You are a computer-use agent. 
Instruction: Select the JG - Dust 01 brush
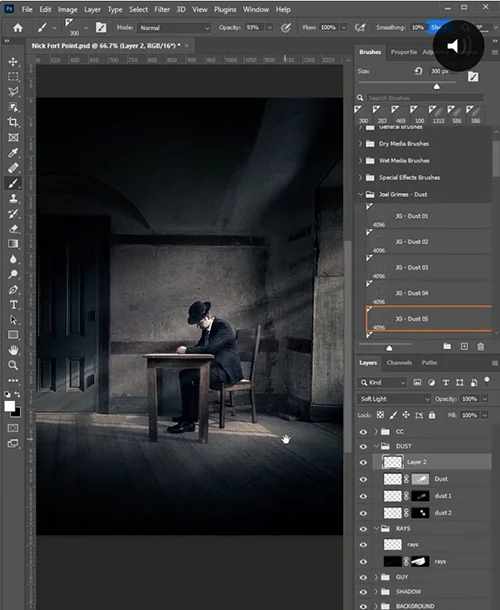(428, 216)
